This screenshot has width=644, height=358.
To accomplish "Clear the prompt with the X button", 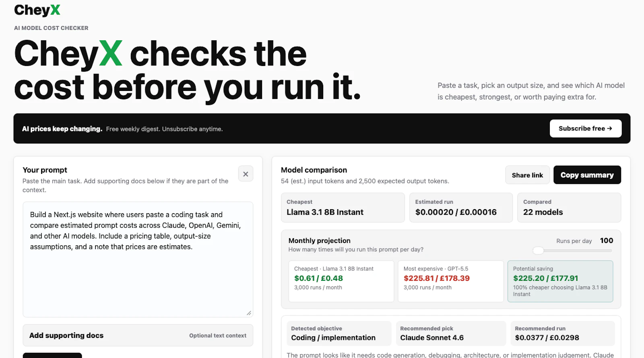I will pyautogui.click(x=246, y=174).
